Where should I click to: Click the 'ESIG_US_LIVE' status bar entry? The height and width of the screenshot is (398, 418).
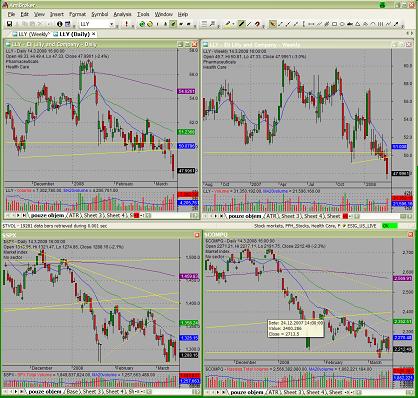[x=362, y=226]
